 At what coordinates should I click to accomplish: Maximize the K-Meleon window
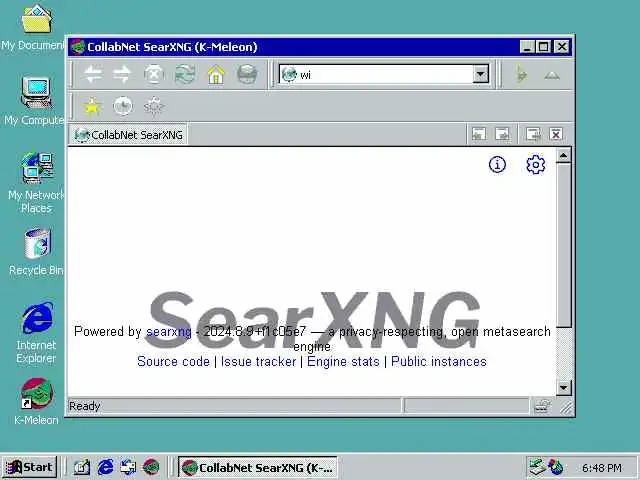pos(544,47)
